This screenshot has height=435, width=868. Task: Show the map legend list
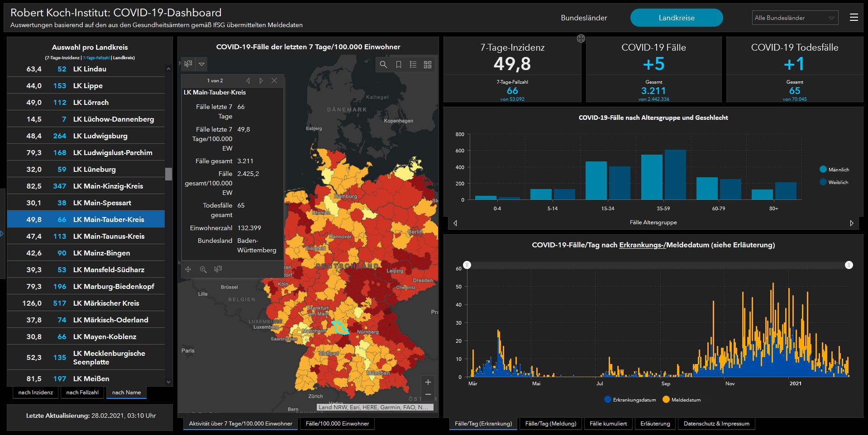tap(413, 65)
